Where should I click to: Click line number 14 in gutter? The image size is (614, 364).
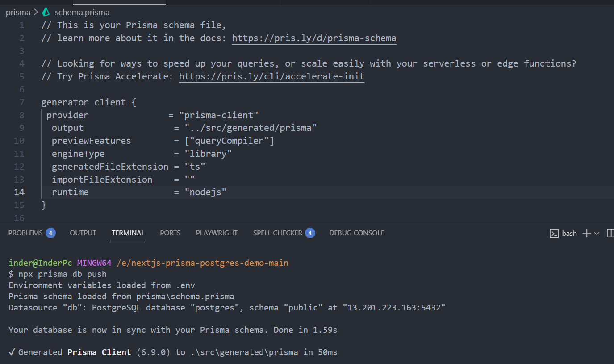19,192
